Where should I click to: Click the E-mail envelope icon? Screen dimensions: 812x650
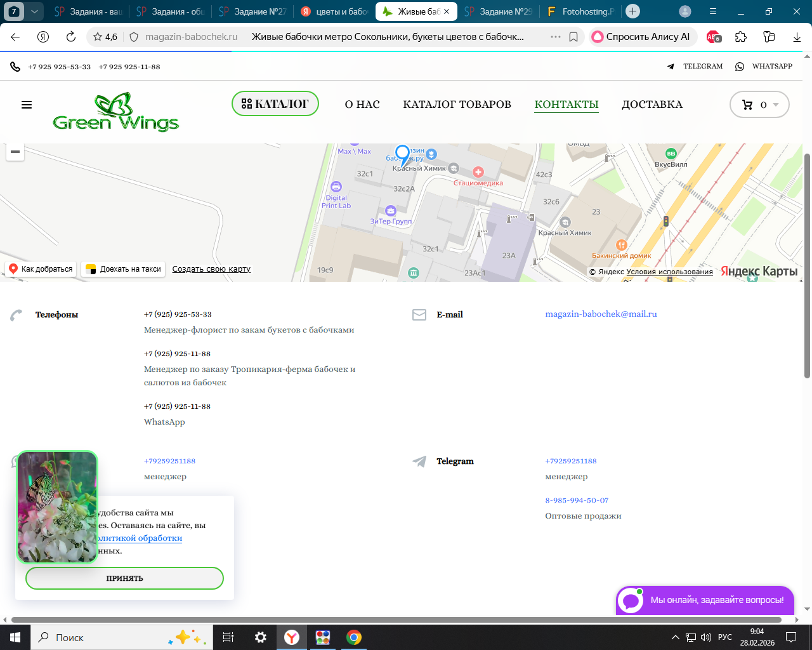[419, 315]
